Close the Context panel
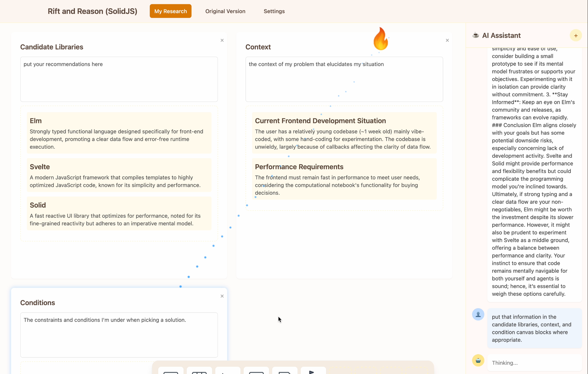Image resolution: width=588 pixels, height=374 pixels. [x=447, y=40]
